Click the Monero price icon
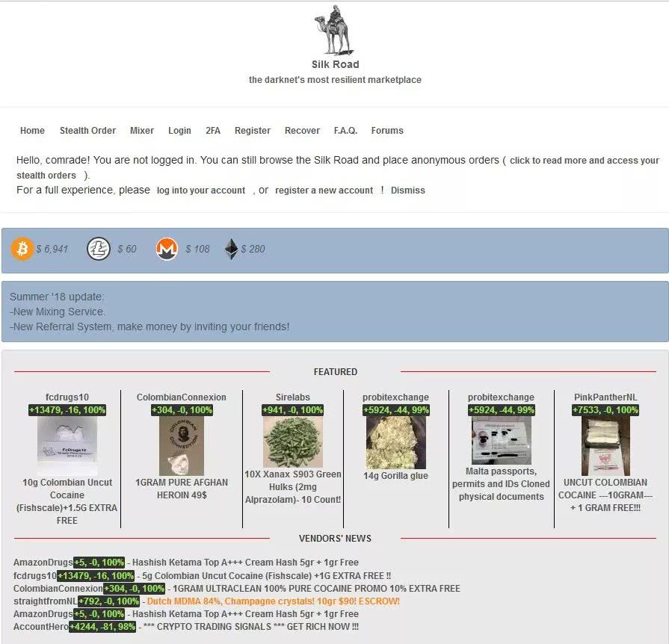The width and height of the screenshot is (669, 644). tap(167, 249)
